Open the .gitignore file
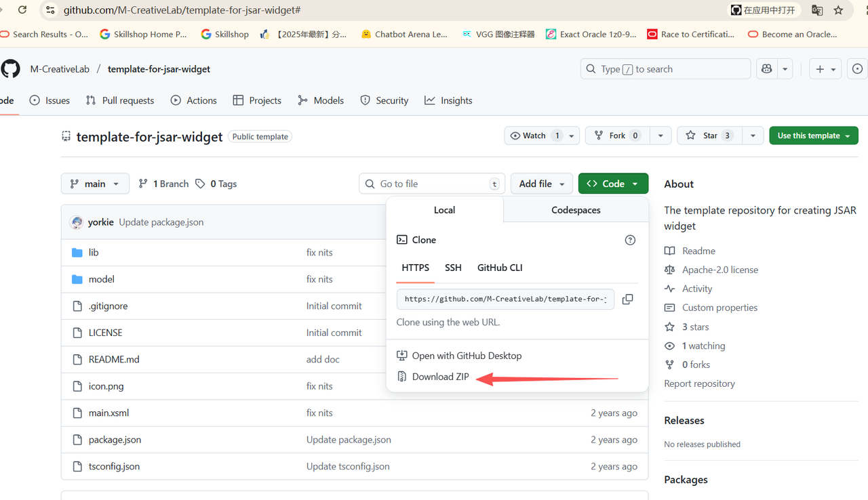 [108, 306]
